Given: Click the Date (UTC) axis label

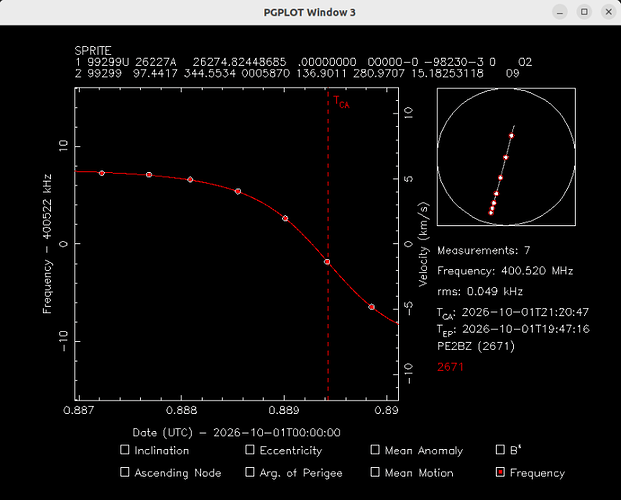Looking at the screenshot, I should (236, 432).
